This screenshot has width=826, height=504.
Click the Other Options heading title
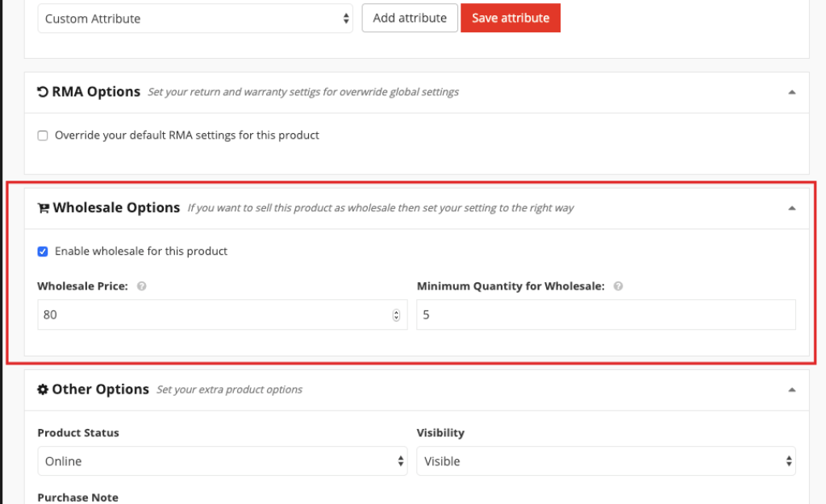pos(100,389)
